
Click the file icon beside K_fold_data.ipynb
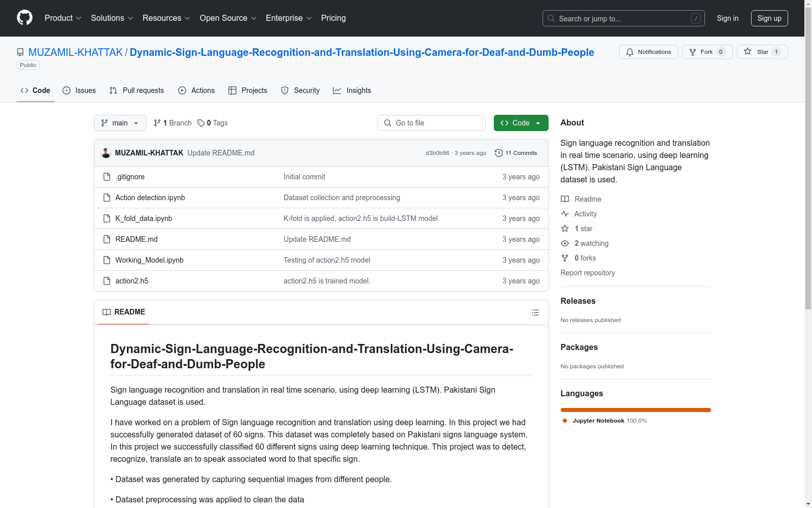(107, 218)
